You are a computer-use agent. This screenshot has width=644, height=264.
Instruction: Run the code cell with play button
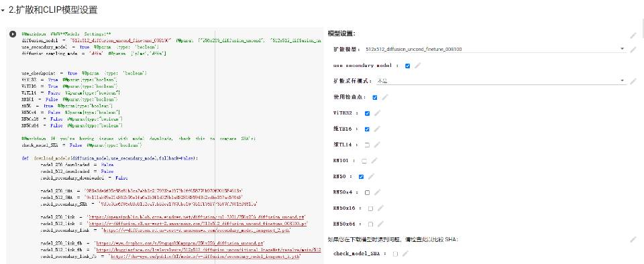[13, 34]
